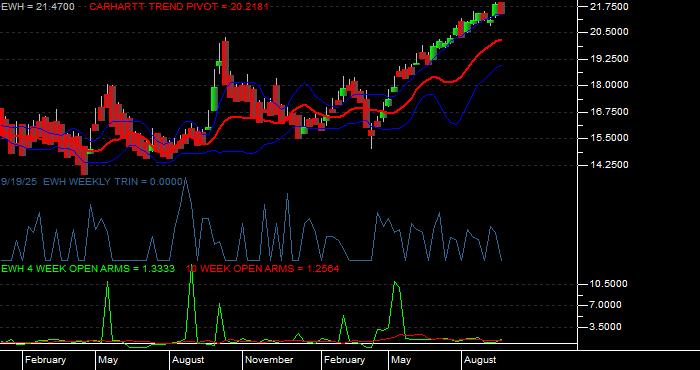Click the November date marker
Image resolution: width=700 pixels, height=370 pixels.
click(270, 360)
